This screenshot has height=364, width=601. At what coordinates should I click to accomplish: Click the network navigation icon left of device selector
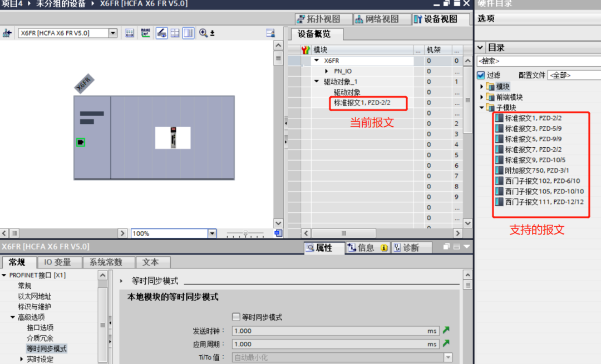click(7, 33)
